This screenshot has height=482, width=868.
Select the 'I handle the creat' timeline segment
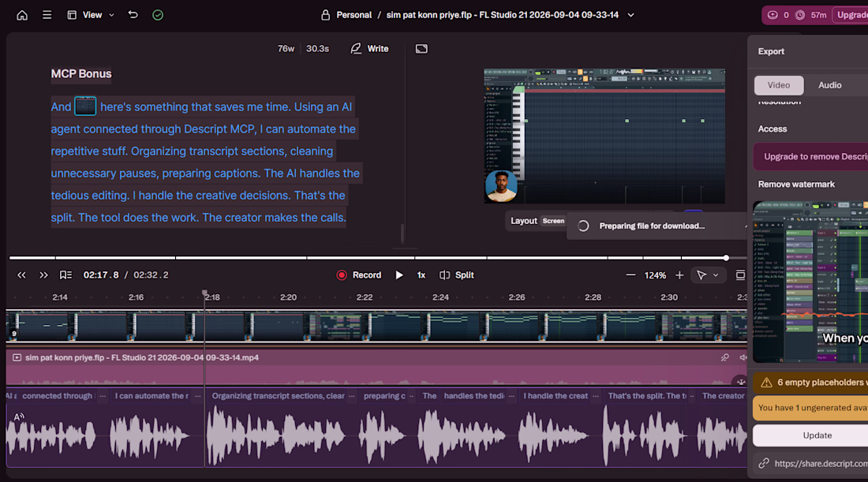(556, 396)
